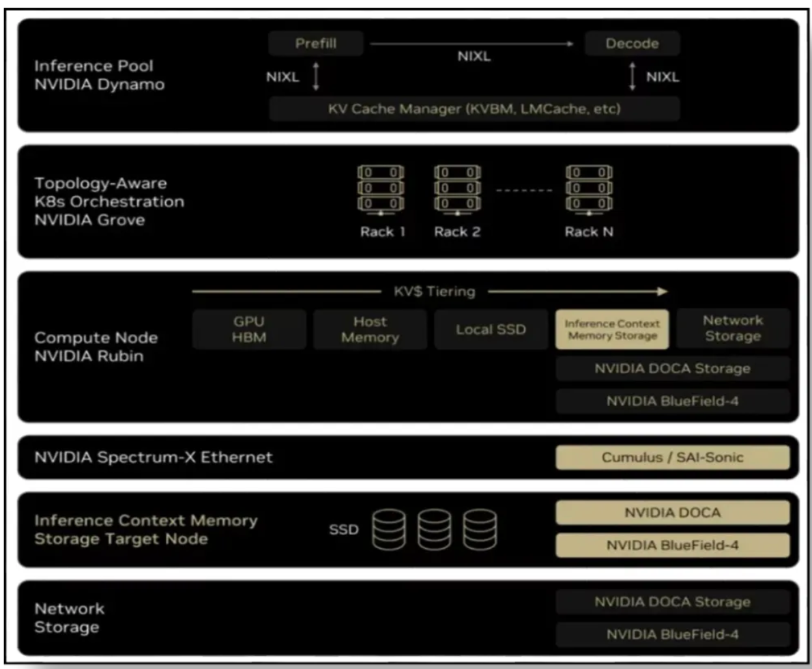812x669 pixels.
Task: Click NVIDIA BlueField-4 in Network Storage row
Action: click(x=673, y=634)
